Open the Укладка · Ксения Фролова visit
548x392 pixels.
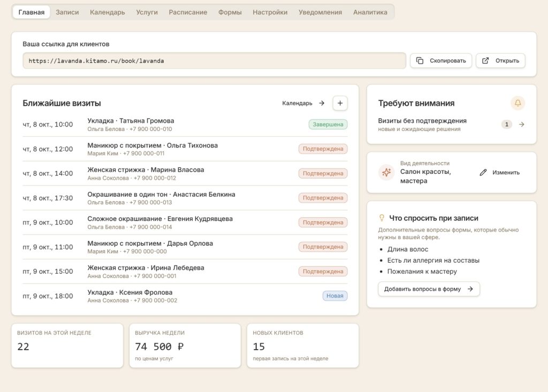point(130,293)
